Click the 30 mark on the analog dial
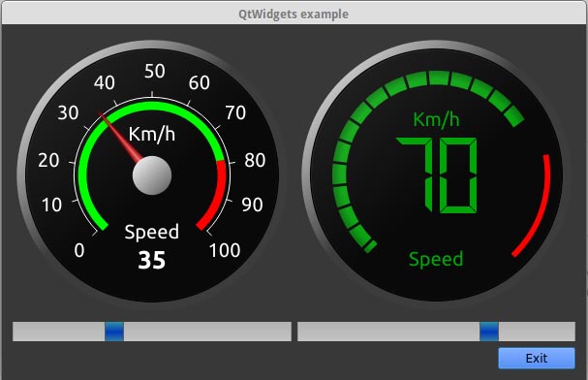Viewport: 588px width, 380px height. click(x=68, y=112)
